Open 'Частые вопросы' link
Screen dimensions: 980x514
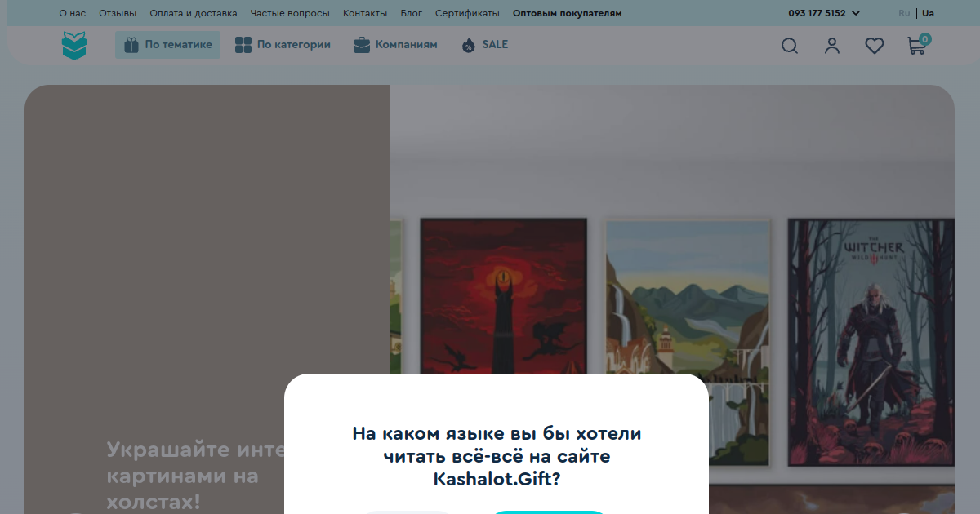coord(290,13)
